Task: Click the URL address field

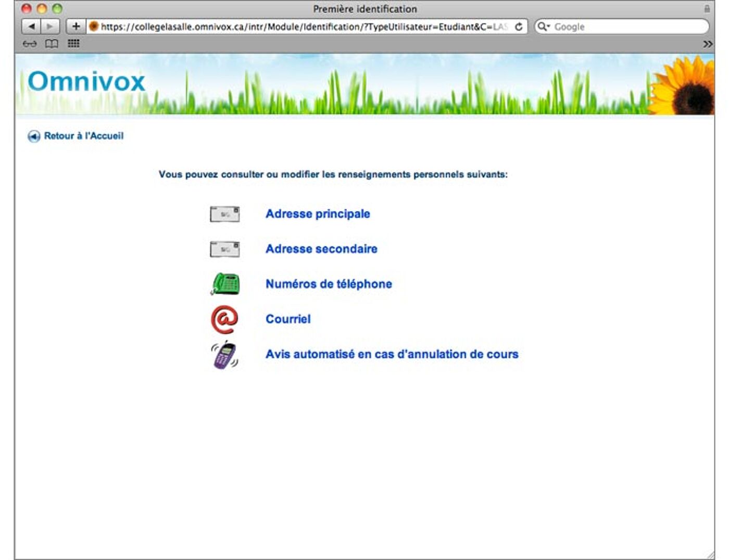Action: (x=307, y=27)
